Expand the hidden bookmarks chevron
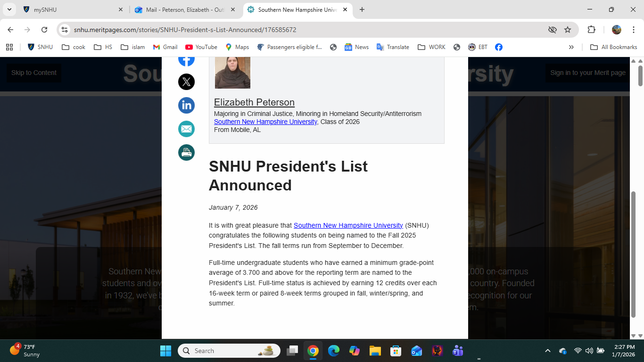Image resolution: width=644 pixels, height=362 pixels. pos(571,47)
